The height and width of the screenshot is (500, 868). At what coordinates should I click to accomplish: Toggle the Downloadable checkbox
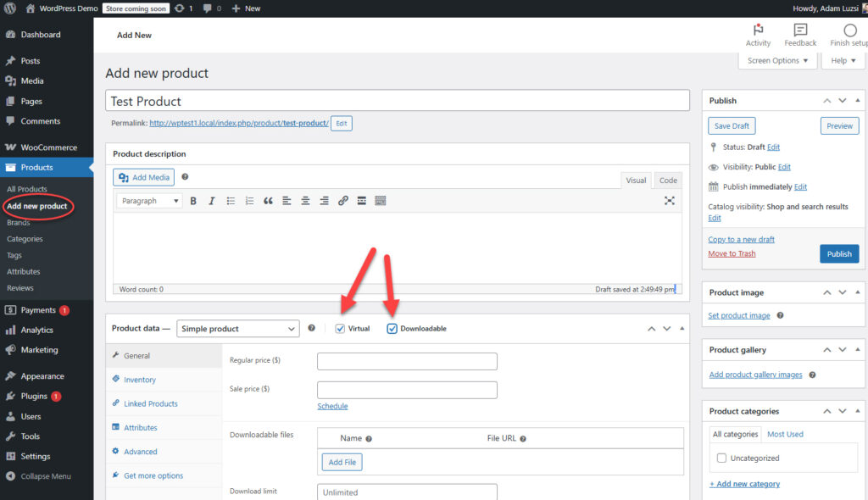[x=392, y=328]
